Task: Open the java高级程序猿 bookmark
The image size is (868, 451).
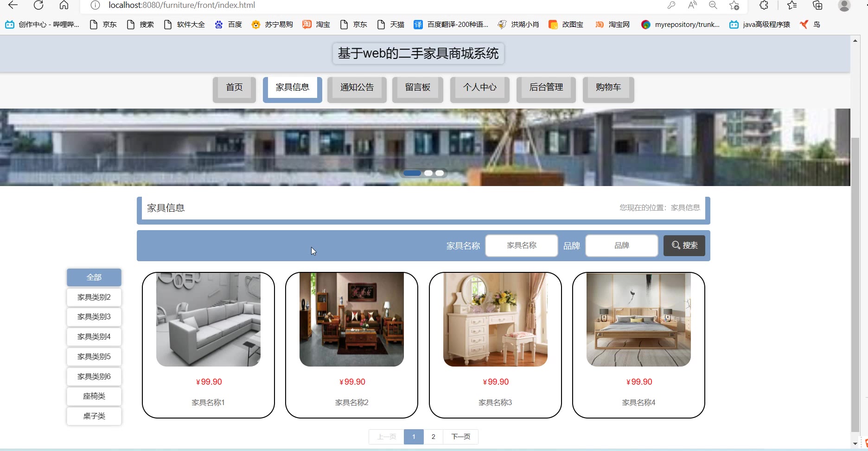Action: (x=759, y=25)
